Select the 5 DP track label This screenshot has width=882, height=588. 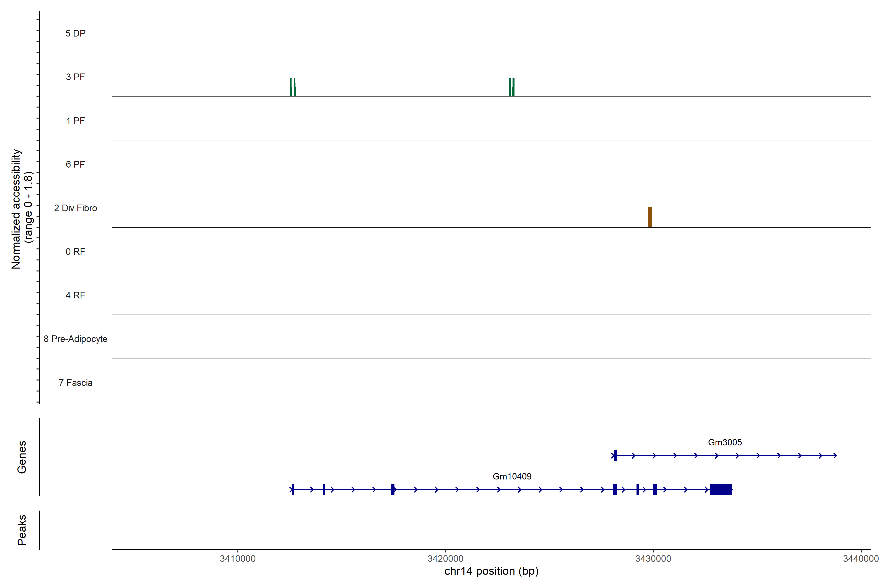coord(75,33)
